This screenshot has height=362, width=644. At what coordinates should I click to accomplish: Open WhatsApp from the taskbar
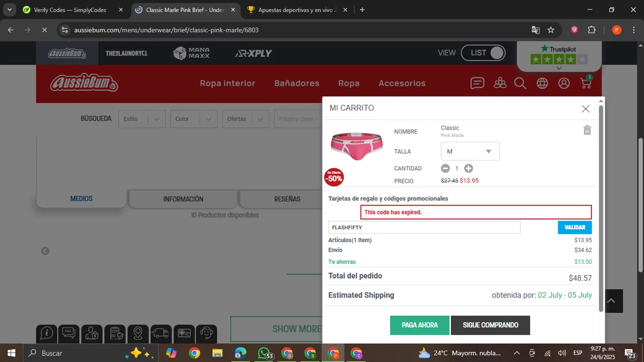(264, 353)
